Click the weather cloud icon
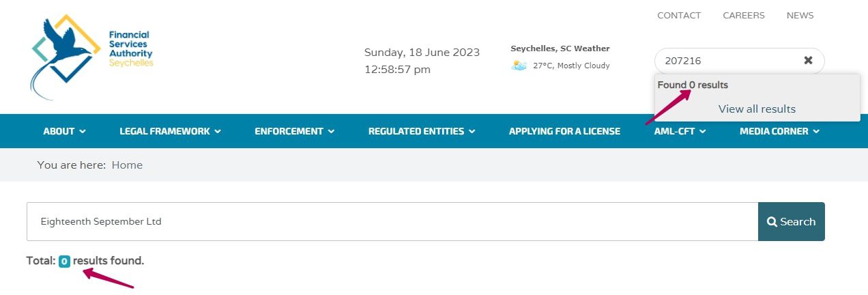Viewport: 868px width, 295px height. tap(519, 66)
